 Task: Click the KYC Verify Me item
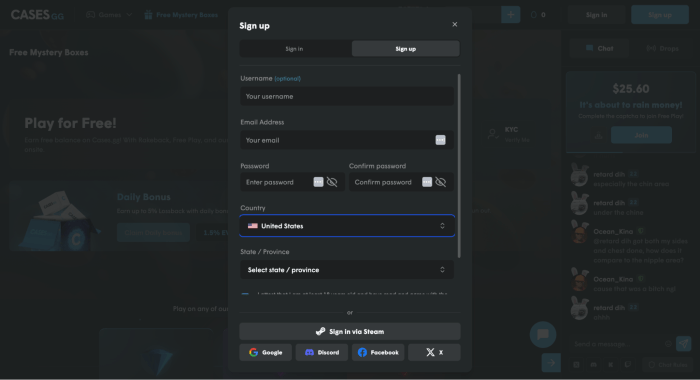pos(509,134)
